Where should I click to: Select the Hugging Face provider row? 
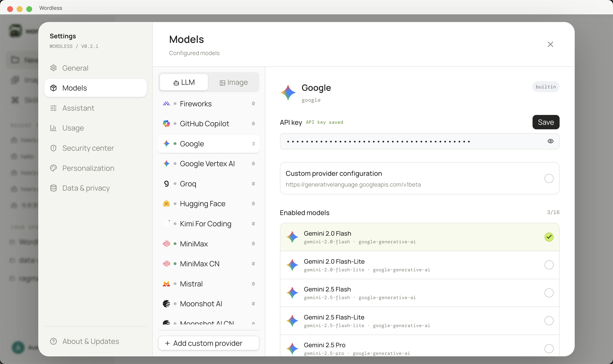coord(209,204)
